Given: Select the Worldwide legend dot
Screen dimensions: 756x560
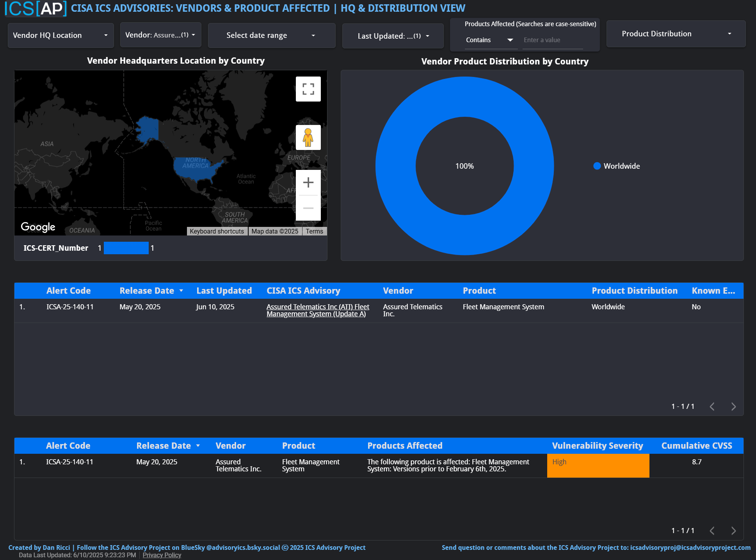Looking at the screenshot, I should (597, 166).
